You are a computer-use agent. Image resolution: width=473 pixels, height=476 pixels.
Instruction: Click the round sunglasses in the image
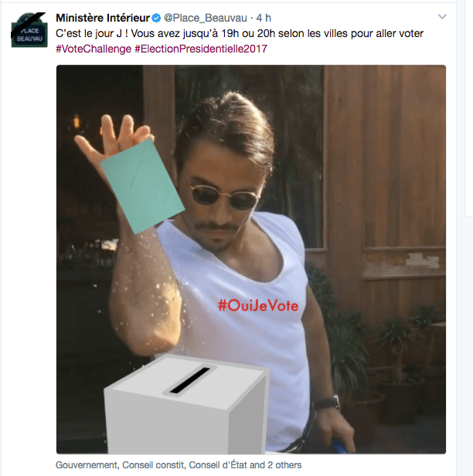coord(225,196)
